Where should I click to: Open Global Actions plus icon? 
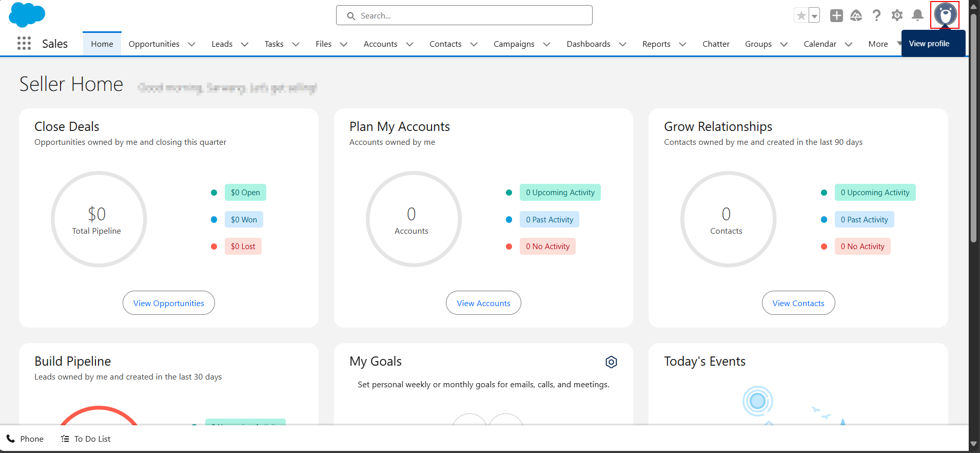click(836, 15)
